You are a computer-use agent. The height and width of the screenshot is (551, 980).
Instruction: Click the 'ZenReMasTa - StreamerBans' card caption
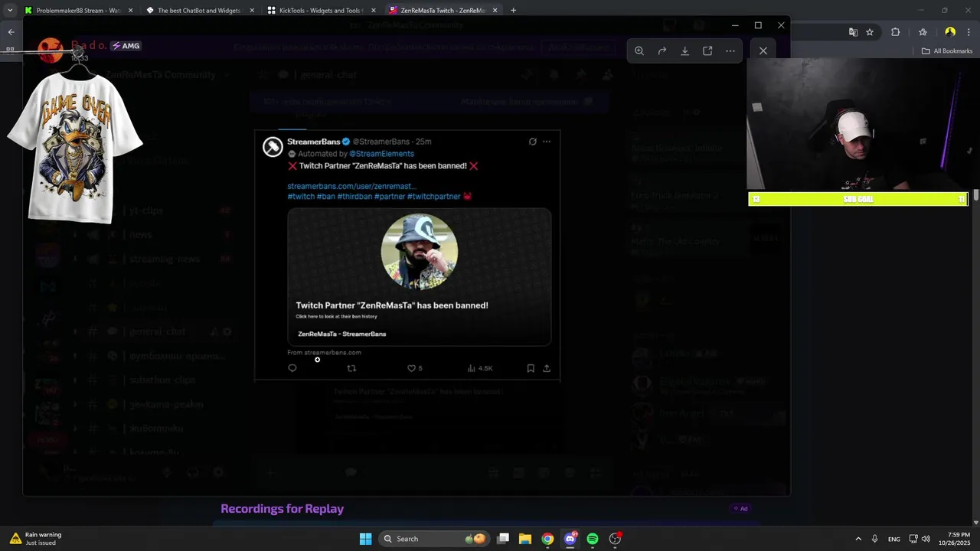click(341, 334)
